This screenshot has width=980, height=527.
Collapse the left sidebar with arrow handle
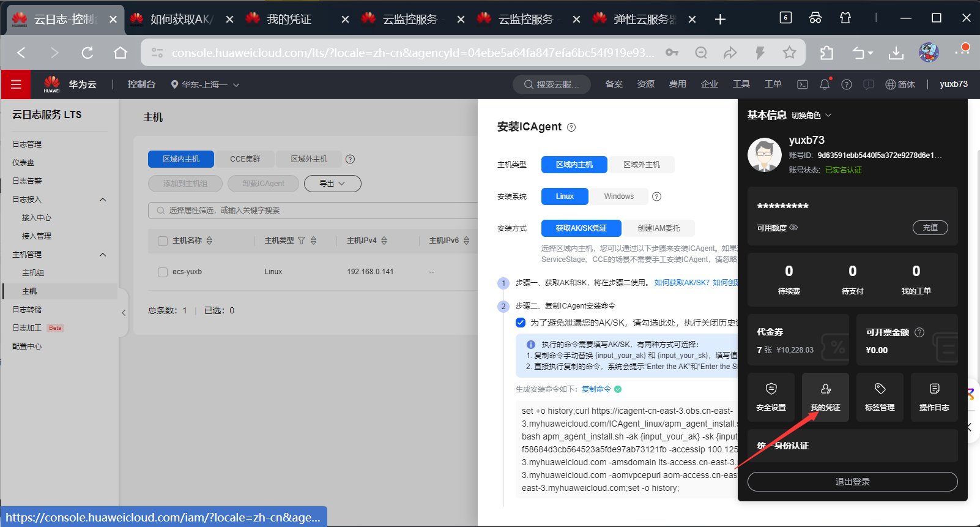(x=124, y=313)
